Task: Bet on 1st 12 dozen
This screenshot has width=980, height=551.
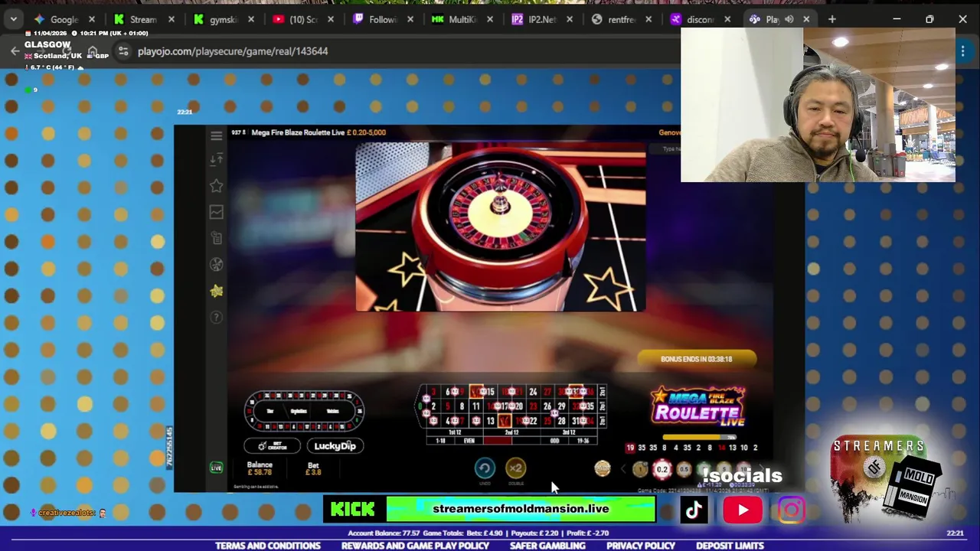Action: point(455,433)
